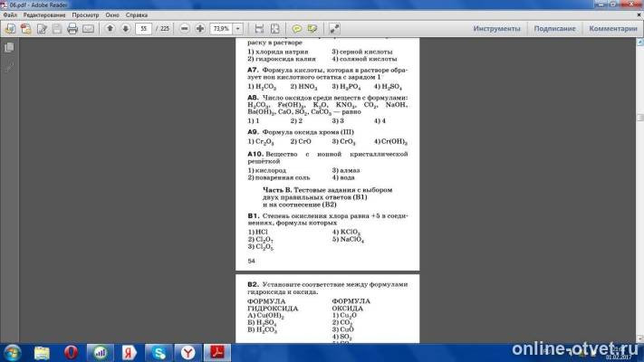This screenshot has width=644, height=362.
Task: Select the highlight text tool icon
Action: 312,29
